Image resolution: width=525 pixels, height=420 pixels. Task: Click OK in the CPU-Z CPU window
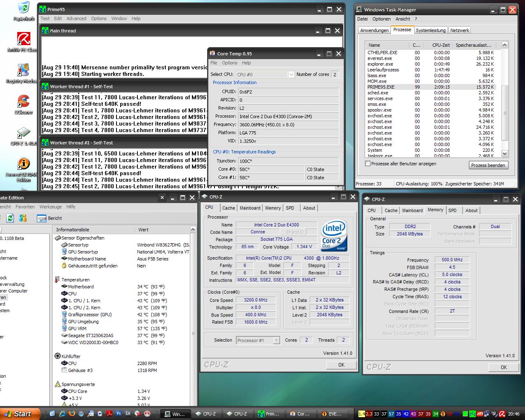(341, 365)
